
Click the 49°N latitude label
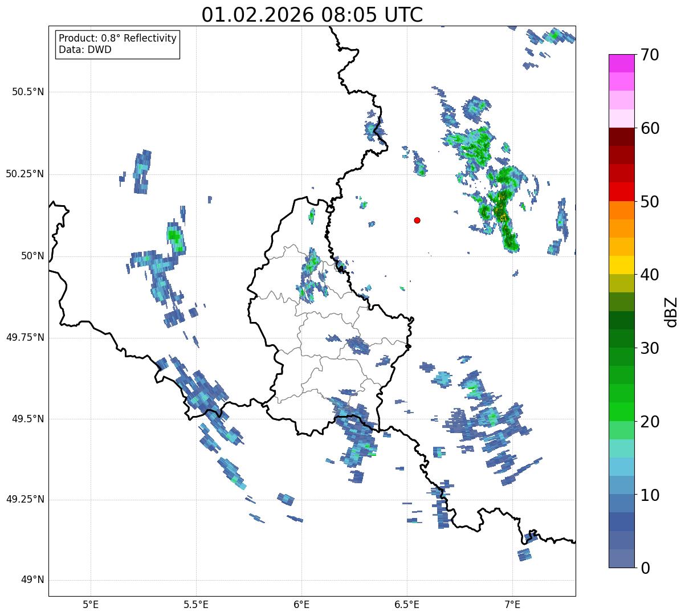click(x=32, y=580)
